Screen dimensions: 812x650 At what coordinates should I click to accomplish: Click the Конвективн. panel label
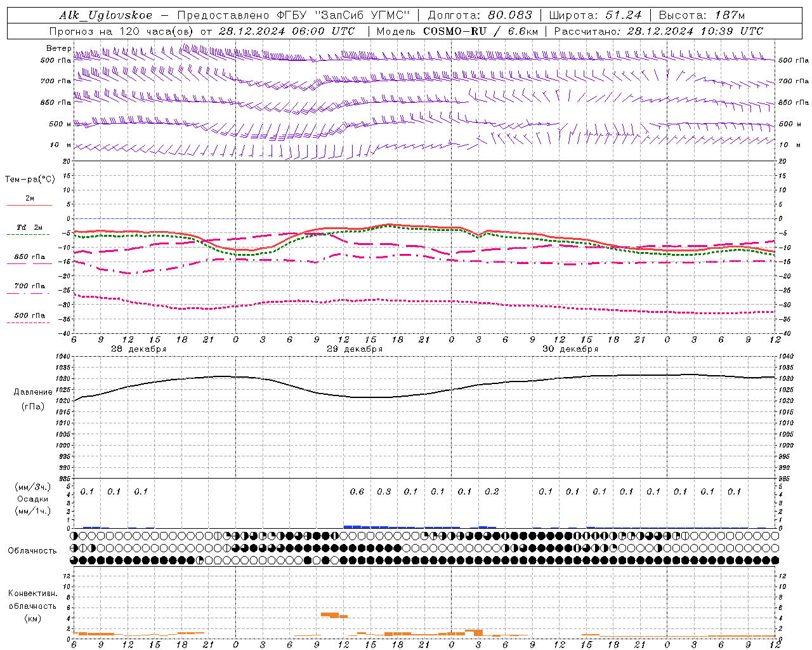click(32, 594)
